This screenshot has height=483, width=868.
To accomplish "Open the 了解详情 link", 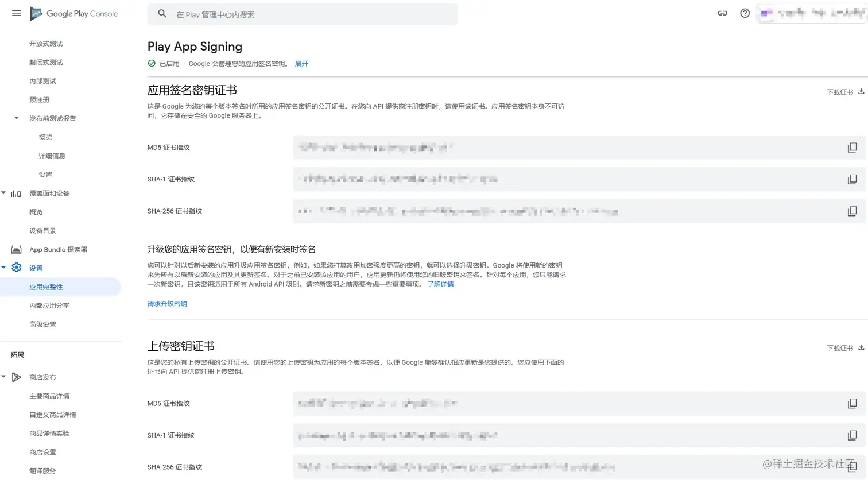I will [x=440, y=284].
